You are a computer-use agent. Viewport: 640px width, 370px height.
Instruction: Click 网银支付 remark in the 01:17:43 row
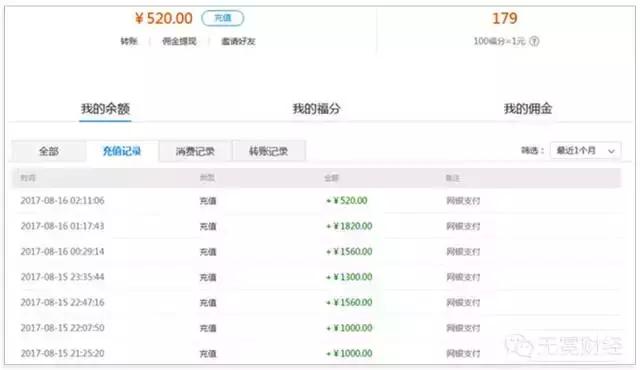463,226
